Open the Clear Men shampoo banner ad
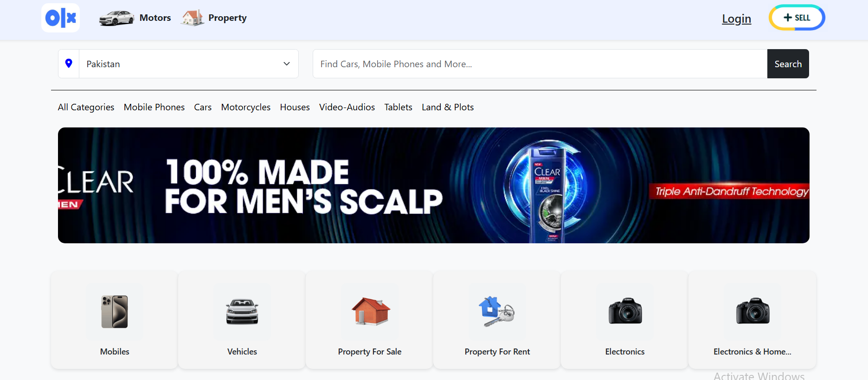868x380 pixels. coord(434,185)
